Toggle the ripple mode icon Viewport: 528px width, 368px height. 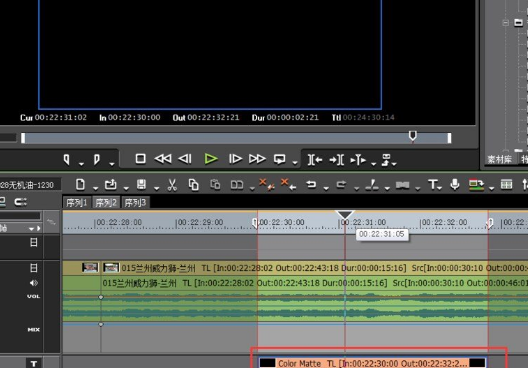(x=21, y=202)
